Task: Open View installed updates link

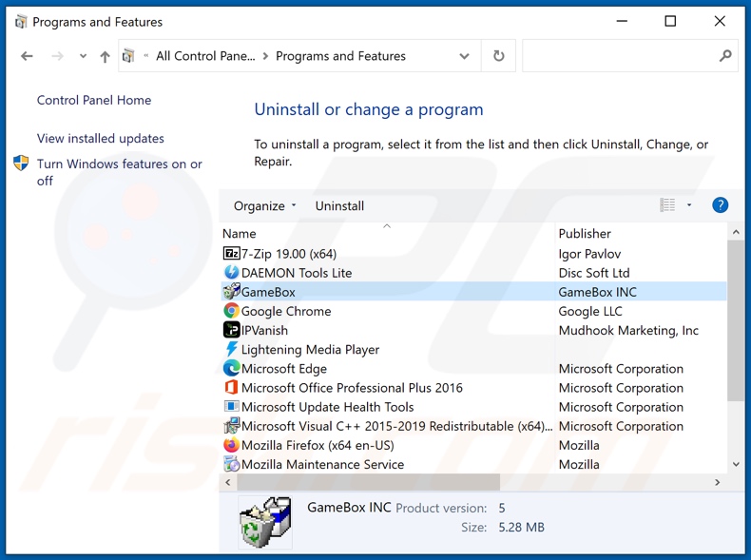Action: (x=100, y=139)
